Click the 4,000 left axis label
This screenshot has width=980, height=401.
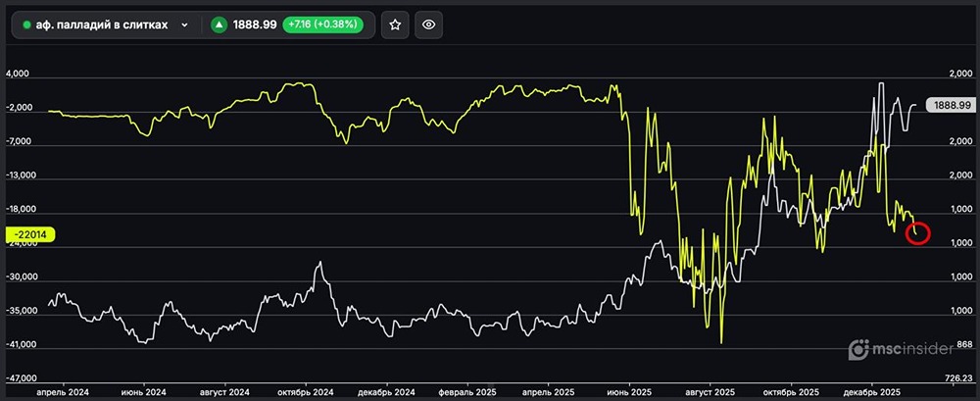pos(18,74)
